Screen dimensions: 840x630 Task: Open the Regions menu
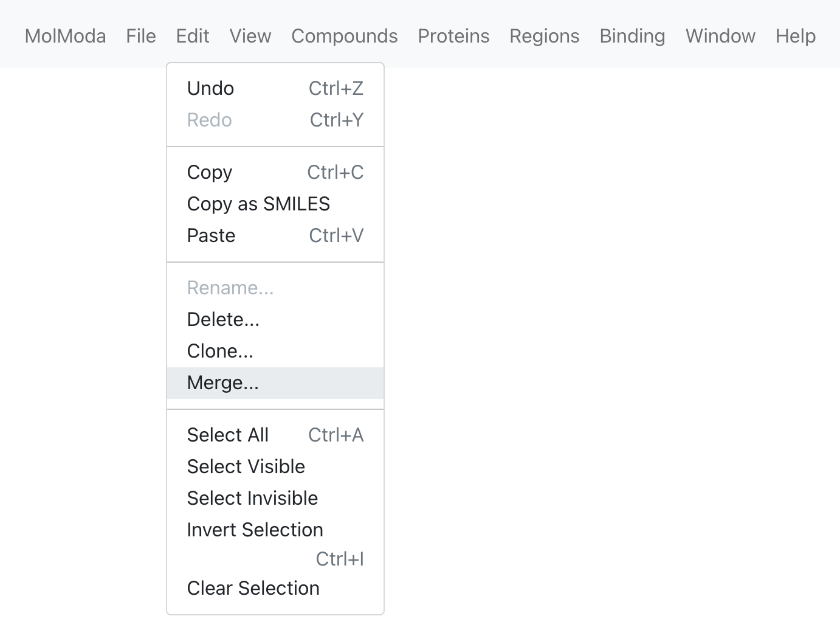(545, 36)
